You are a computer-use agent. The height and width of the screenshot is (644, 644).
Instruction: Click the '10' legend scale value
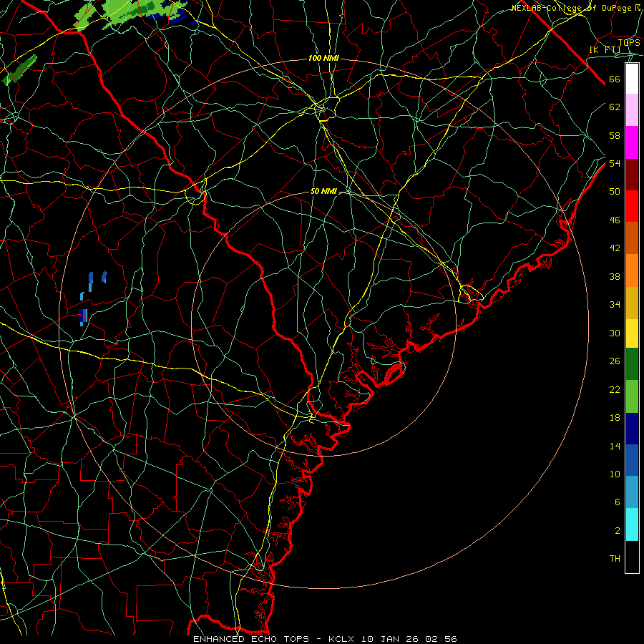point(615,474)
